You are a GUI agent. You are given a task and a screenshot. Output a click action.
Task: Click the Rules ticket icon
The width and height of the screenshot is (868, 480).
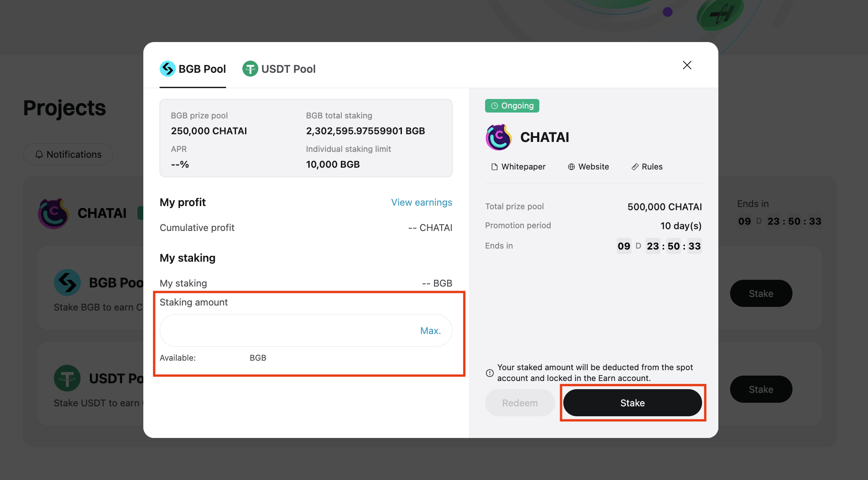tap(635, 167)
